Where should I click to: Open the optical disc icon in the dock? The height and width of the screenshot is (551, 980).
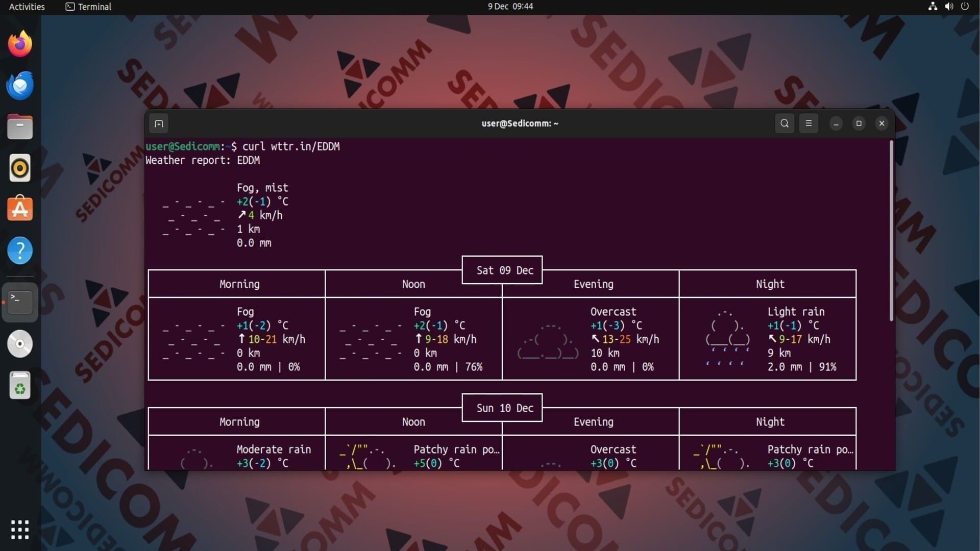click(20, 344)
